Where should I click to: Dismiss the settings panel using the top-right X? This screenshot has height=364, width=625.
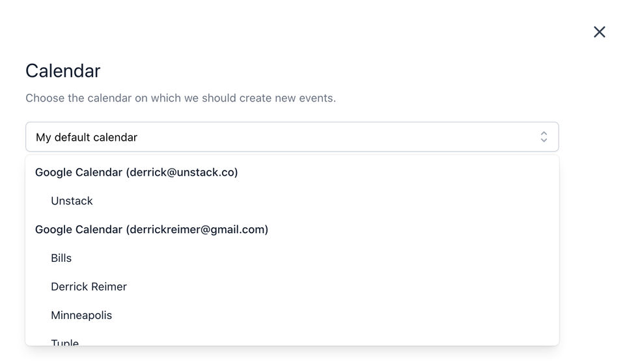pos(599,32)
